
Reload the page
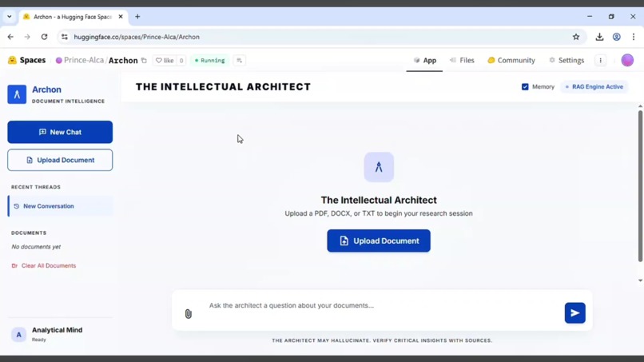click(x=44, y=37)
